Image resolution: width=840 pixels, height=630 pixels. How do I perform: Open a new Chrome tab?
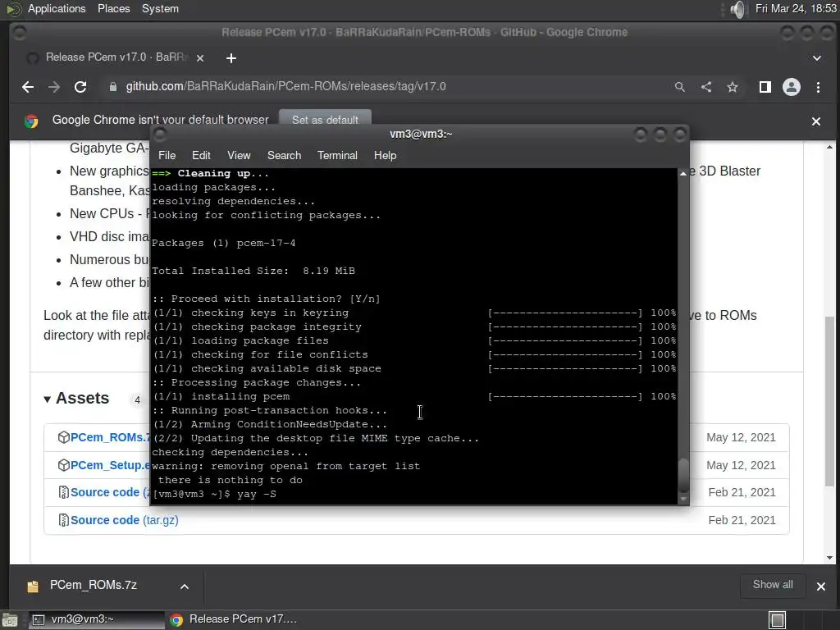click(231, 58)
